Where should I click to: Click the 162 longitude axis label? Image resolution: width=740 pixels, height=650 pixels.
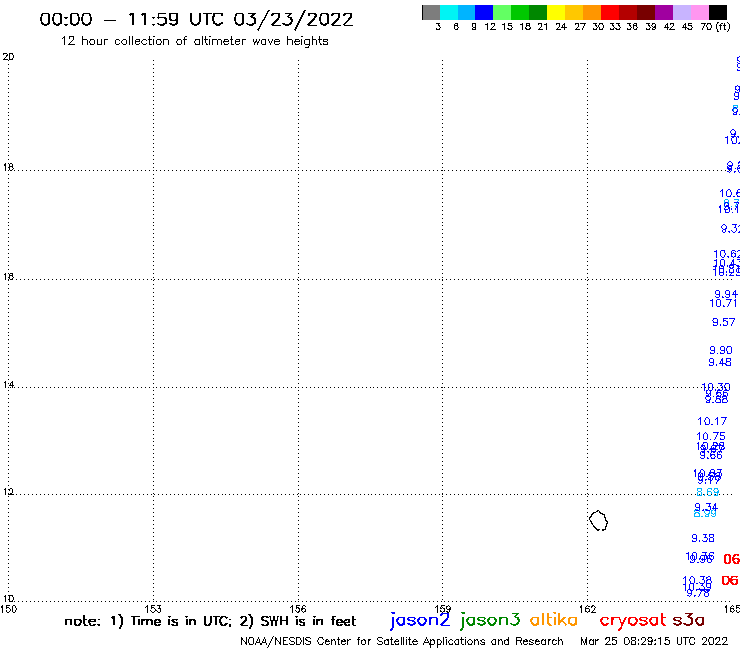[x=587, y=609]
